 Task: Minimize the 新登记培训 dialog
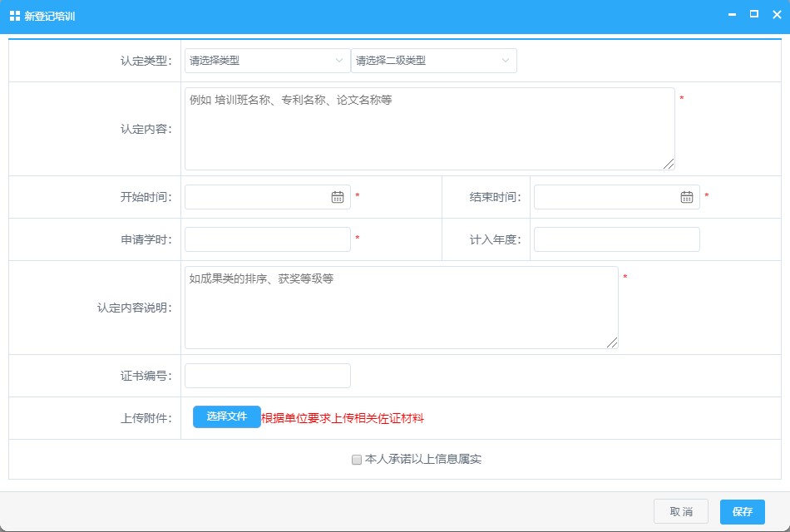(x=732, y=15)
